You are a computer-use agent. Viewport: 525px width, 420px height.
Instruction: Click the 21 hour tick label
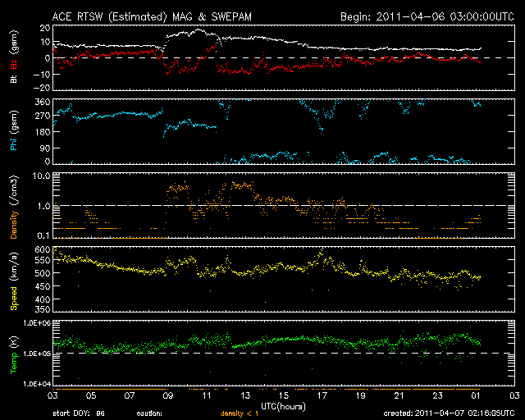pos(399,396)
